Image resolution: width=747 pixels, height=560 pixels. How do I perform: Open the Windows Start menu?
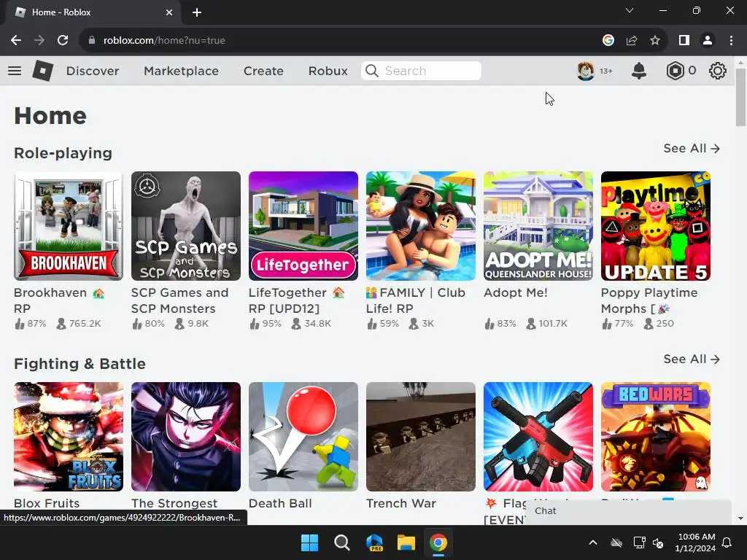tap(309, 542)
